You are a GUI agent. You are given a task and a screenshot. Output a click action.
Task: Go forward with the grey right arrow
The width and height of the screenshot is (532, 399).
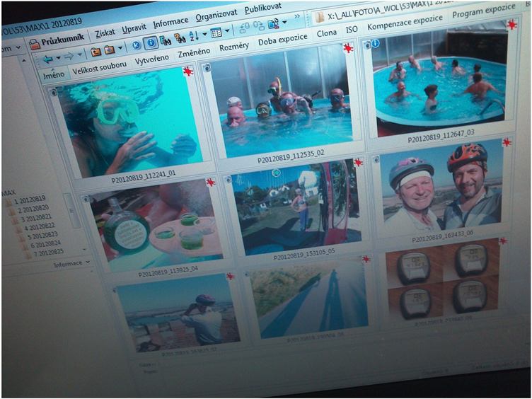click(69, 57)
